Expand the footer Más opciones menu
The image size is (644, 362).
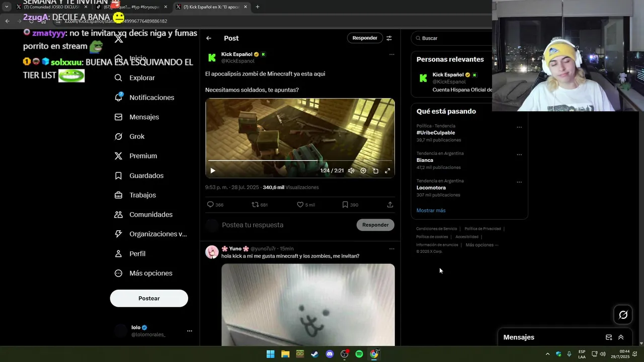pos(482,245)
